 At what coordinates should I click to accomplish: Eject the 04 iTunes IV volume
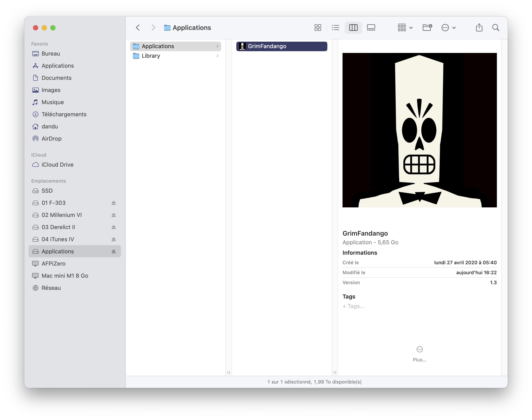[114, 239]
